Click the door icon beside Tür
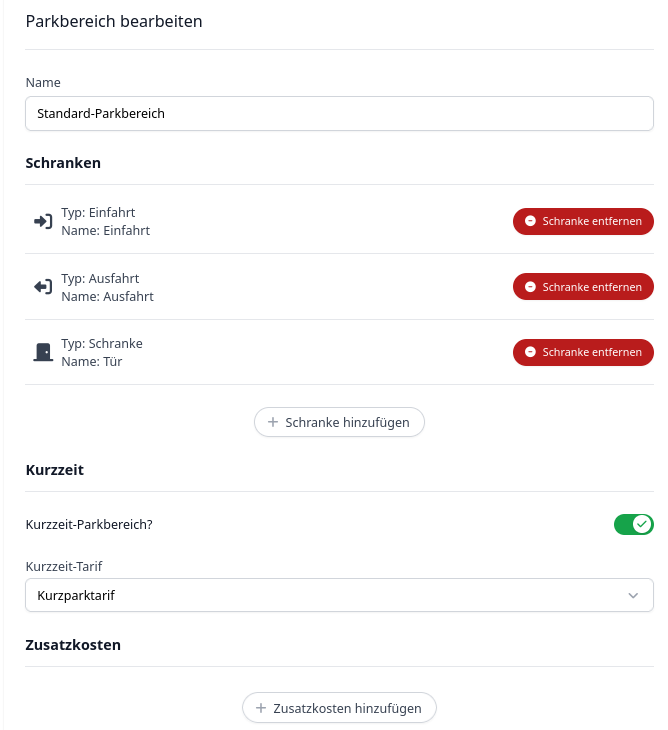 tap(43, 352)
